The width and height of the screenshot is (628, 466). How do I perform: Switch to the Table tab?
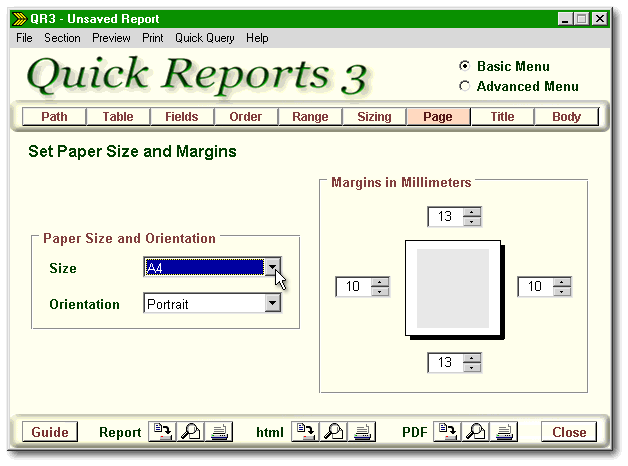[x=118, y=116]
